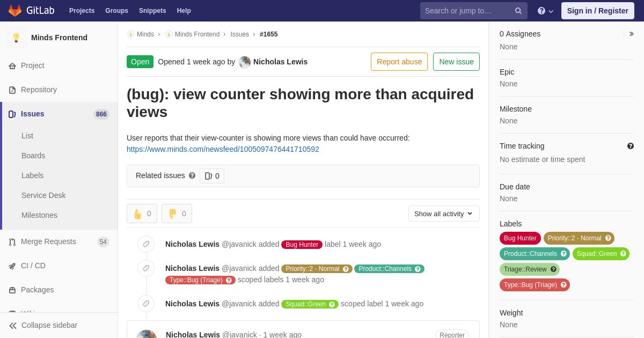Open Service Desk
The height and width of the screenshot is (338, 644).
coord(43,195)
